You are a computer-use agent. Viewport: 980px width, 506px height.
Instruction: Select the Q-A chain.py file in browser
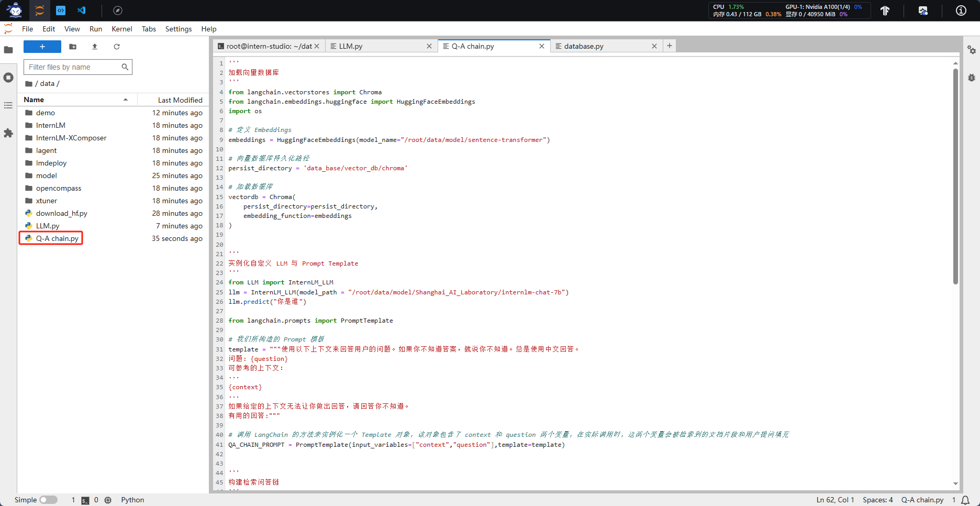tap(114, 238)
